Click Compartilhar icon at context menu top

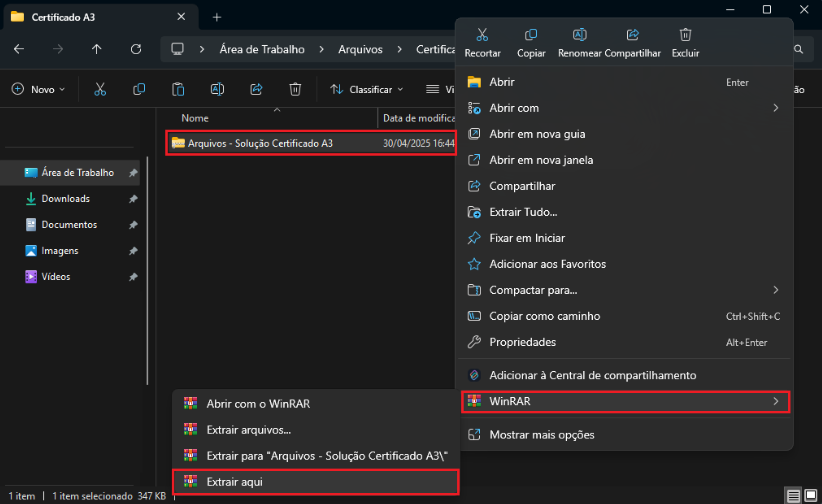(633, 35)
